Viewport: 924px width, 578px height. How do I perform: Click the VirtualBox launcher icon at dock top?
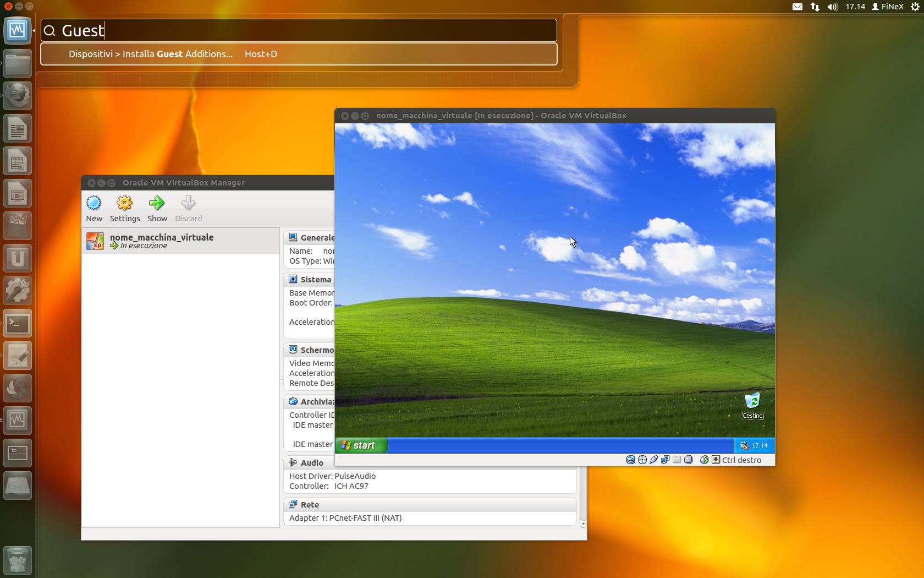coord(18,30)
